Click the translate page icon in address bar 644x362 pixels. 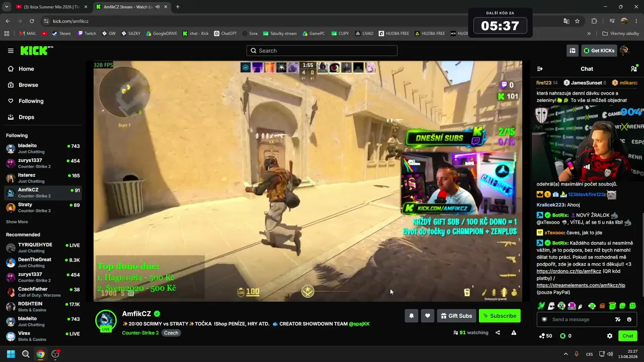coord(567,21)
